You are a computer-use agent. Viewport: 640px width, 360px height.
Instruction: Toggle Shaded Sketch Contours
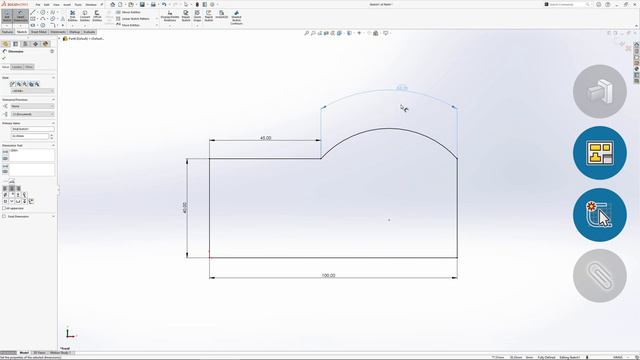[236, 17]
